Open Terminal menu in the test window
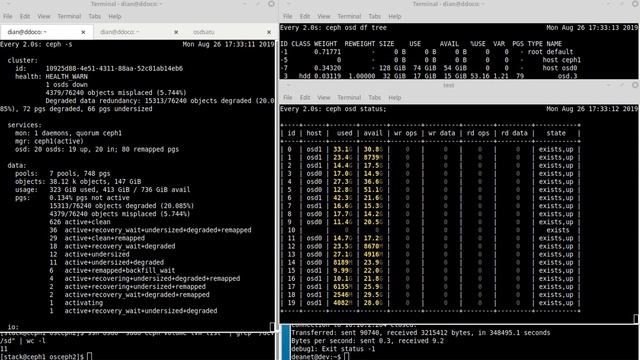 pyautogui.click(x=349, y=98)
